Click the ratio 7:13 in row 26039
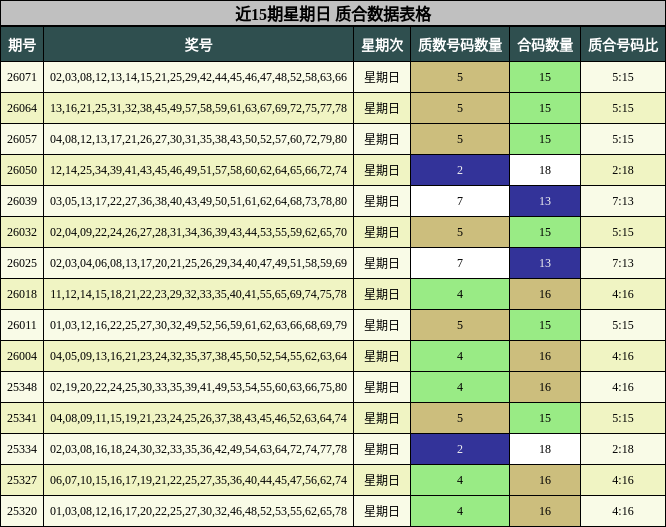This screenshot has width=666, height=527. coord(623,201)
